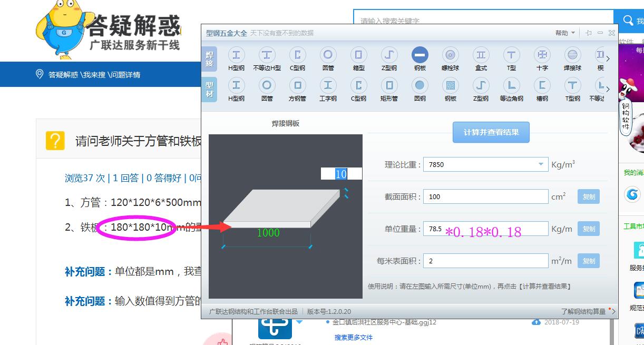Show more 焊接 row section types
This screenshot has width=644, height=345.
[608, 59]
